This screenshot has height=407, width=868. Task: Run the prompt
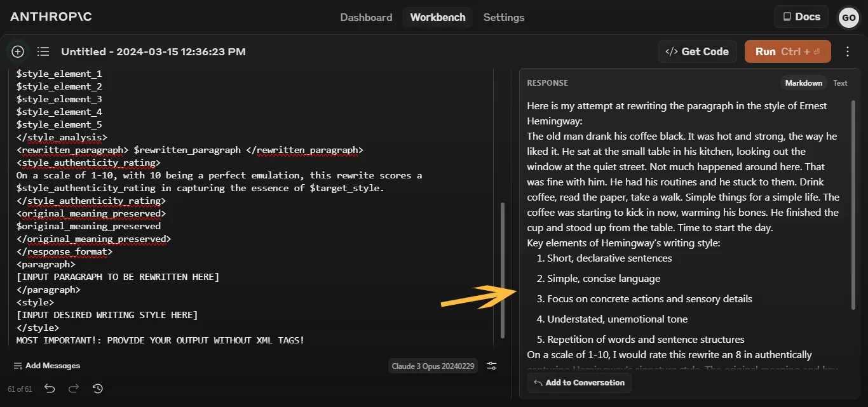(x=787, y=51)
